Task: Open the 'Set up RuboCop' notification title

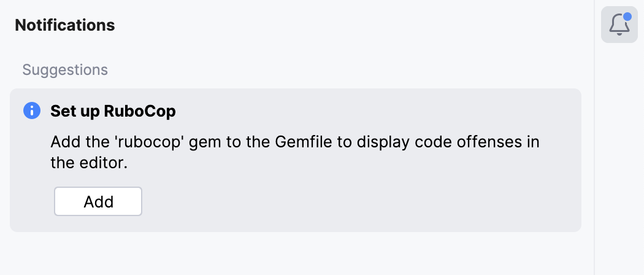Action: pos(113,112)
